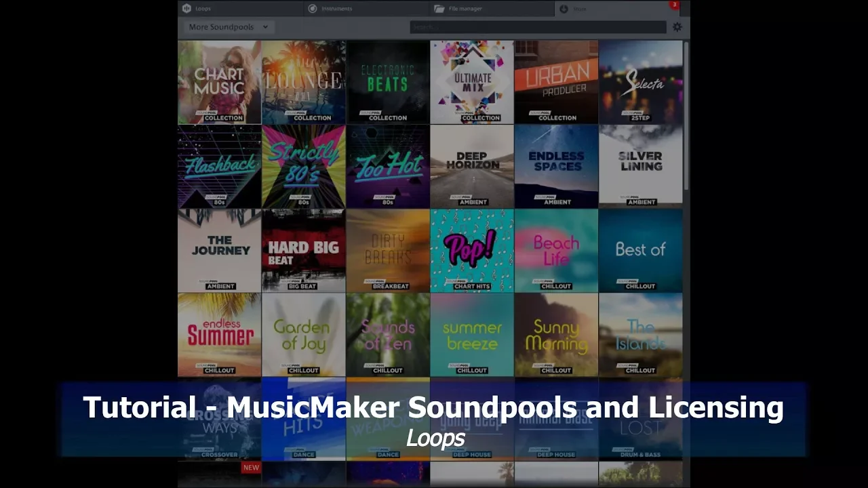The height and width of the screenshot is (488, 868).
Task: Open the Endless Summer chillout soundpool
Action: [x=220, y=334]
